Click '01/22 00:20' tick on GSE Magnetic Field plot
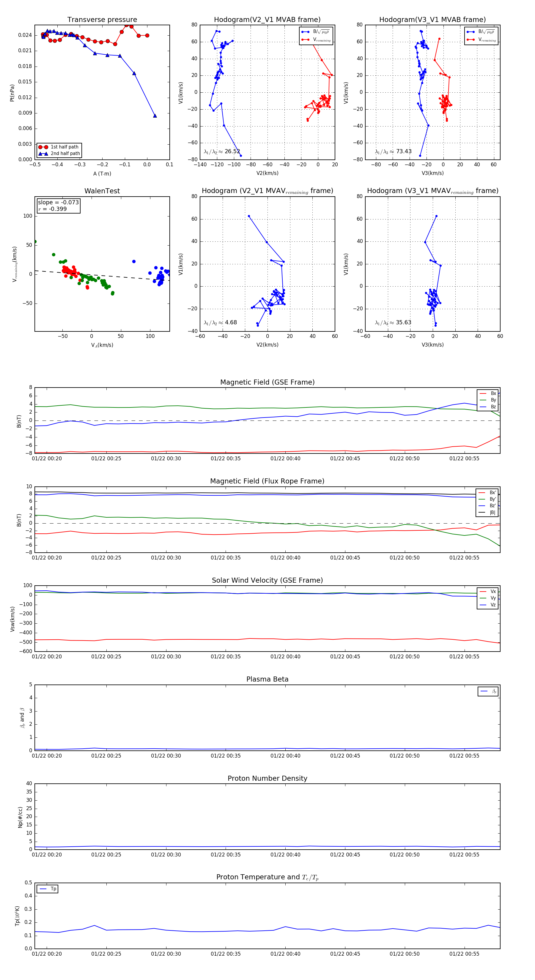The height and width of the screenshot is (980, 535). click(47, 459)
